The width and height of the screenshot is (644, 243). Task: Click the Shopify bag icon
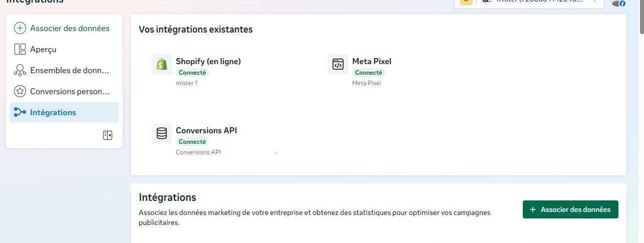tap(161, 64)
